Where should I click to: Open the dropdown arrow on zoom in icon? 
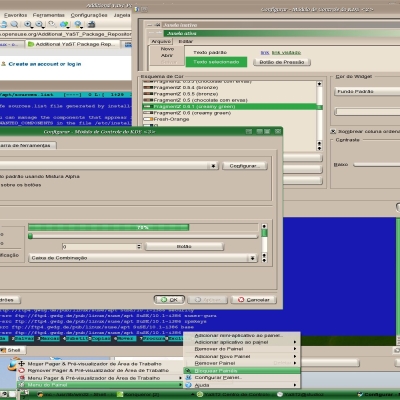pos(33,27)
